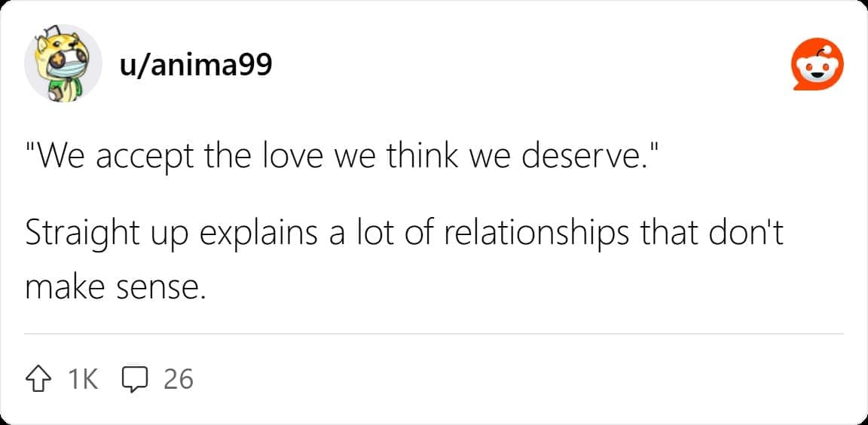Click the 1K upvote count
Viewport: 868px width, 425px height.
tap(83, 378)
